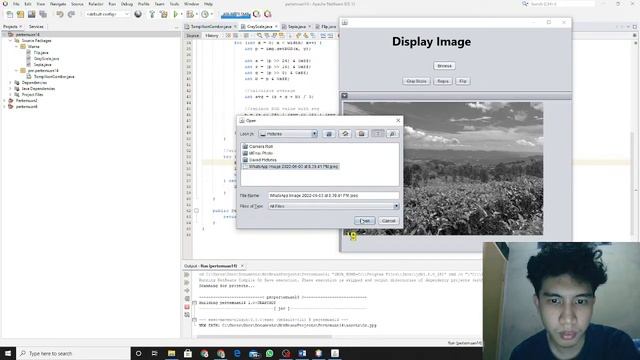Image resolution: width=640 pixels, height=360 pixels.
Task: Switch to List view in Open dialog
Action: coord(378,134)
